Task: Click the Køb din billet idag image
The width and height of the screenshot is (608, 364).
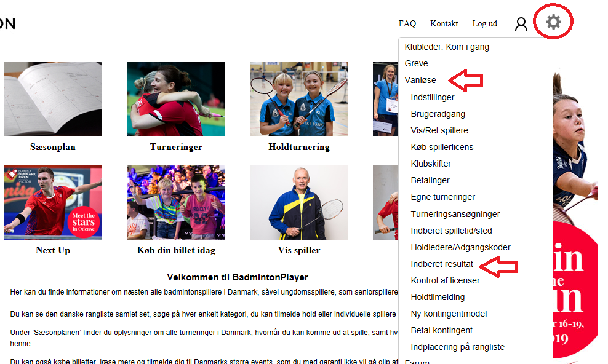Action: point(175,202)
